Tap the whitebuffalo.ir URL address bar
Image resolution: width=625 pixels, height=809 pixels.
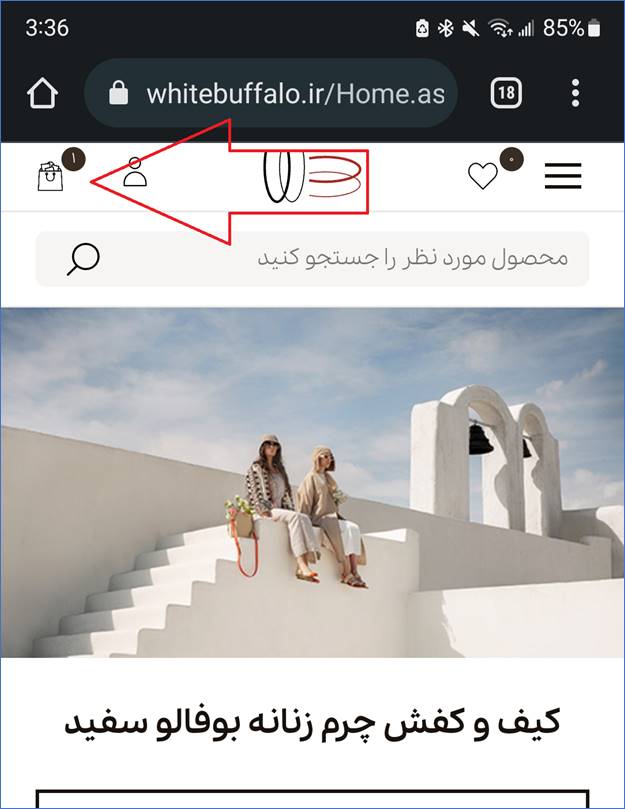click(271, 93)
